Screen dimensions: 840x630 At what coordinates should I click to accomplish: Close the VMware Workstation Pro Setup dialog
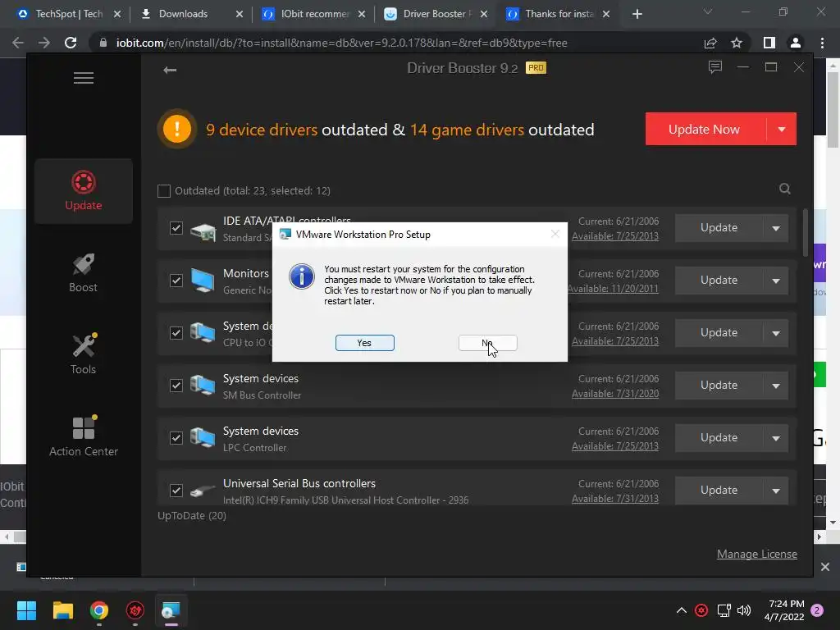click(x=555, y=234)
